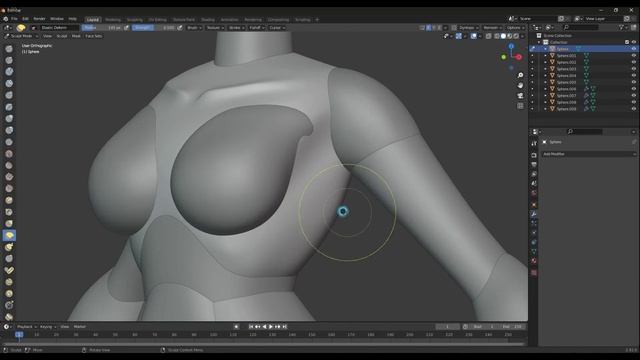The image size is (640, 360).
Task: Toggle X-ray display in viewport header
Action: [x=489, y=36]
